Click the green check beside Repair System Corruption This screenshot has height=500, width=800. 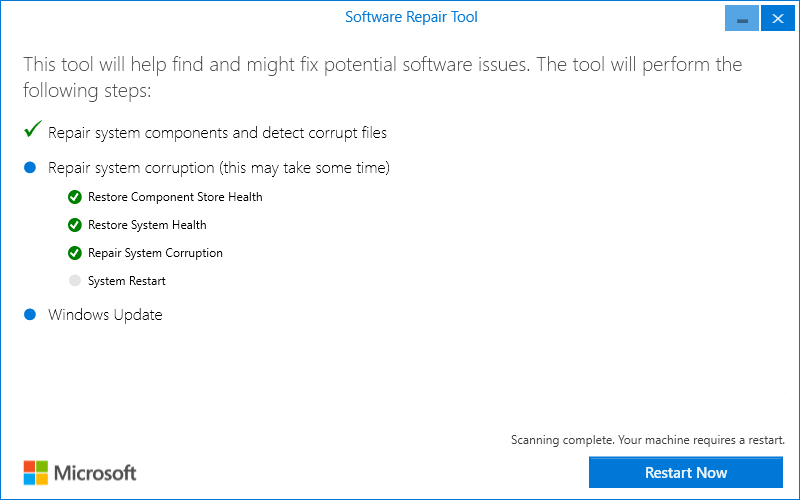[74, 253]
